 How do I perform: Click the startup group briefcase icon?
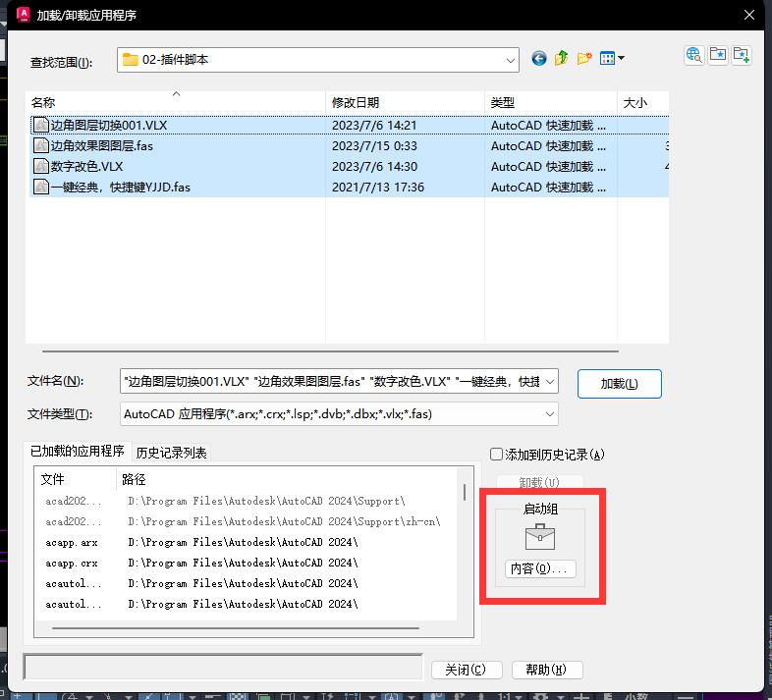pos(540,537)
